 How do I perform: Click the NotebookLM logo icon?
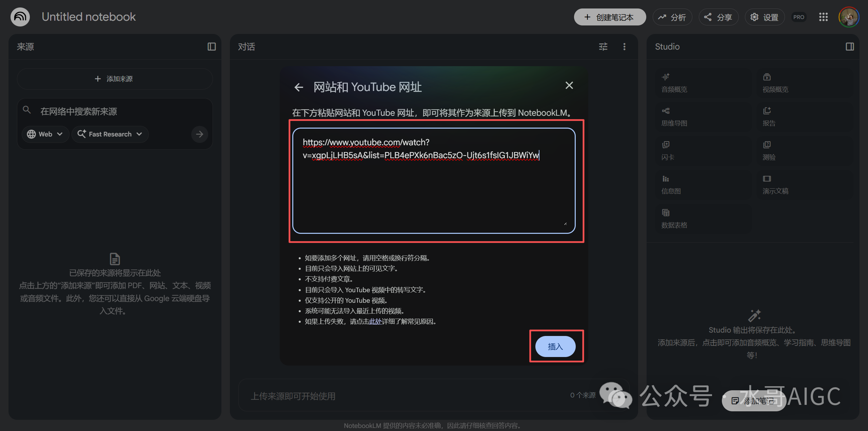tap(20, 17)
